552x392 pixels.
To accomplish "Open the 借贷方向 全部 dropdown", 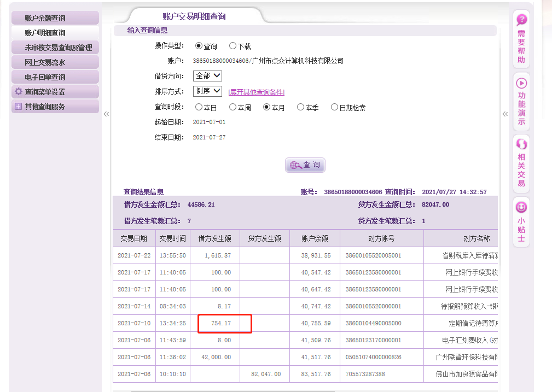I will point(207,76).
